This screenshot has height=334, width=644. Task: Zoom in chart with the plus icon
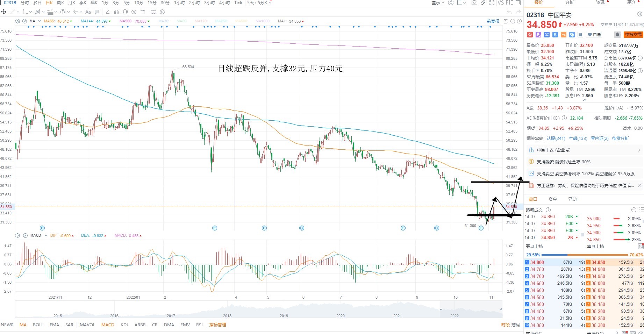(x=519, y=21)
